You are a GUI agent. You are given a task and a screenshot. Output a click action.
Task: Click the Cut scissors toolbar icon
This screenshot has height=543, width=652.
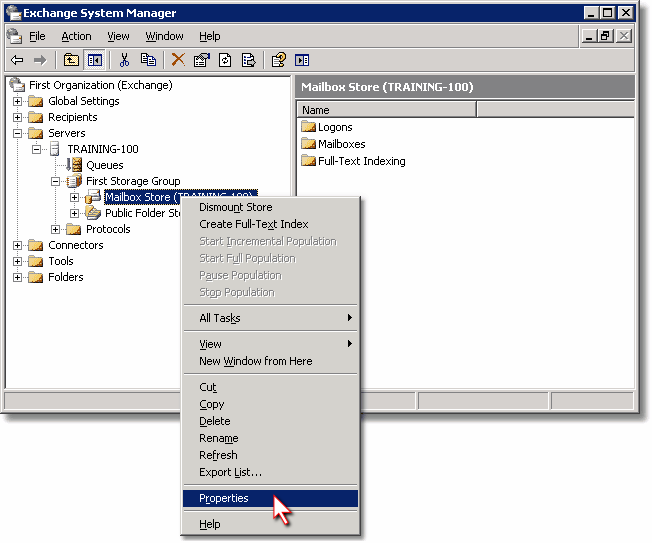click(124, 60)
